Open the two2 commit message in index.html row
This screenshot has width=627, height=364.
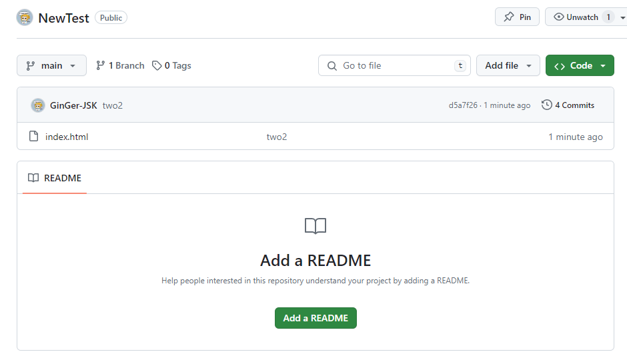click(276, 137)
